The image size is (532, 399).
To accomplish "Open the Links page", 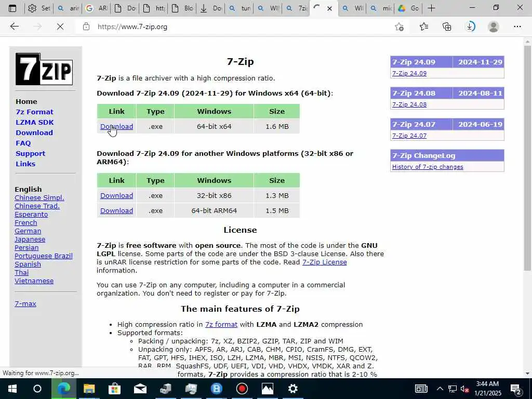I will click(25, 164).
